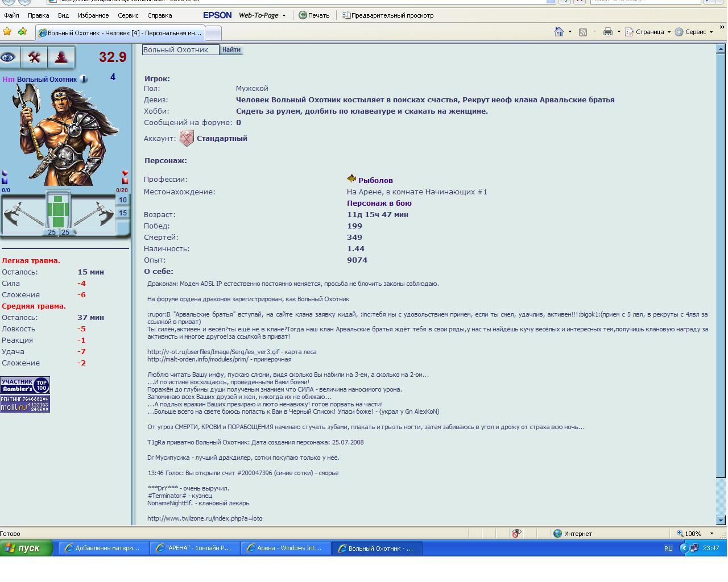Select the Вольный Охотник browser tab

[121, 32]
